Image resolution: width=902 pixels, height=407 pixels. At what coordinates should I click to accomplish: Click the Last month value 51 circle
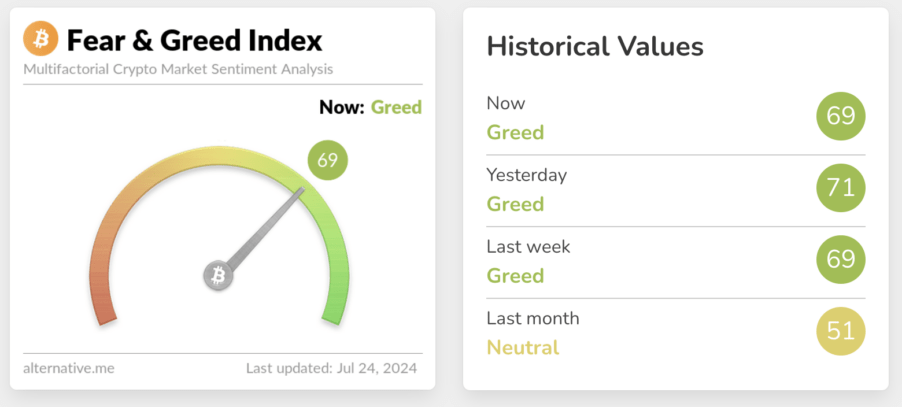pyautogui.click(x=840, y=332)
